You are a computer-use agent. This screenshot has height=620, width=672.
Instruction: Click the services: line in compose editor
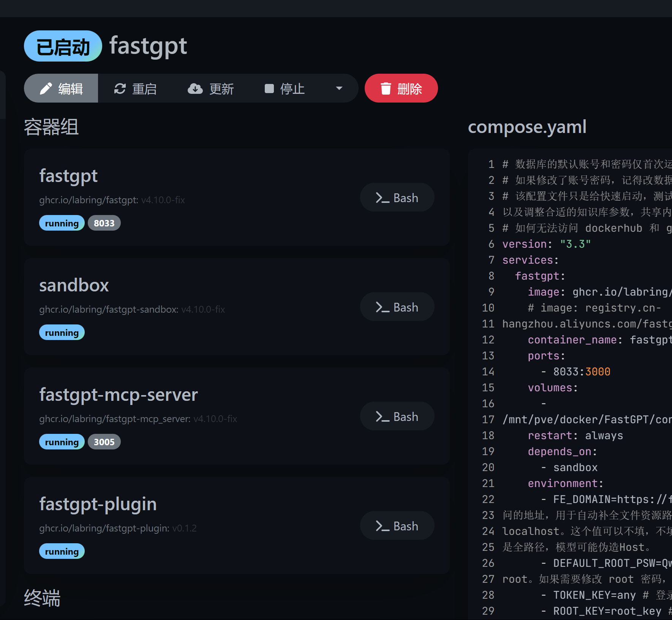click(530, 260)
